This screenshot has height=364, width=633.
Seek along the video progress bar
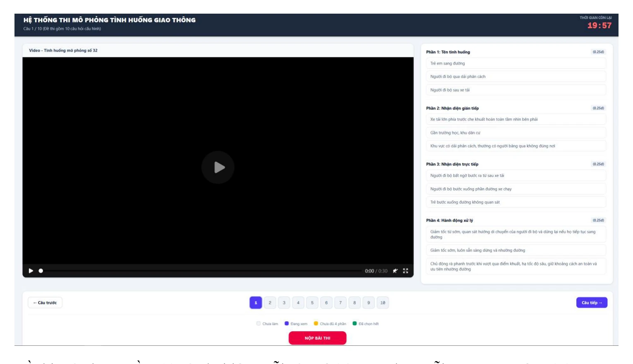[x=201, y=271]
